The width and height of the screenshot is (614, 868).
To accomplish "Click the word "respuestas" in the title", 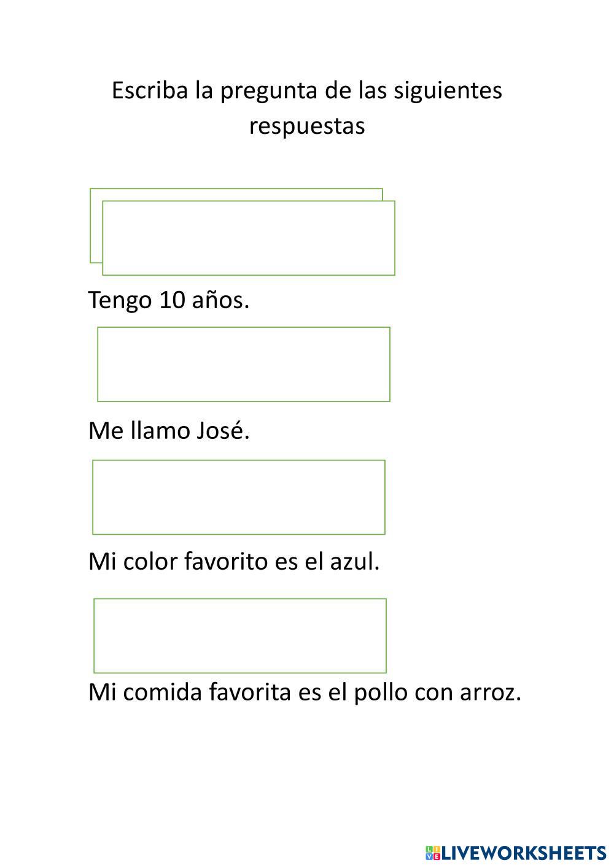I will point(307,126).
